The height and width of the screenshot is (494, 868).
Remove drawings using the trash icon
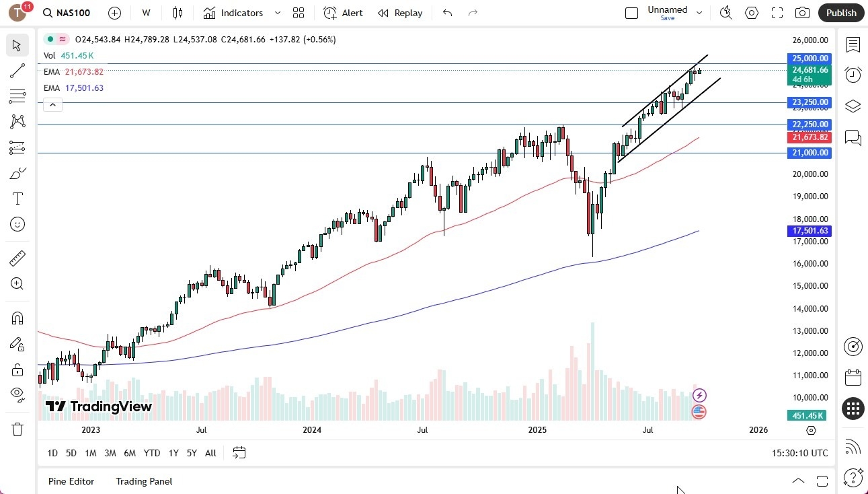(x=17, y=429)
